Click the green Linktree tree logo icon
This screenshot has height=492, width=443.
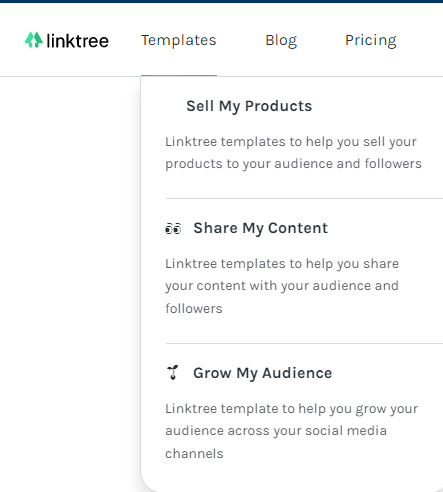34,40
